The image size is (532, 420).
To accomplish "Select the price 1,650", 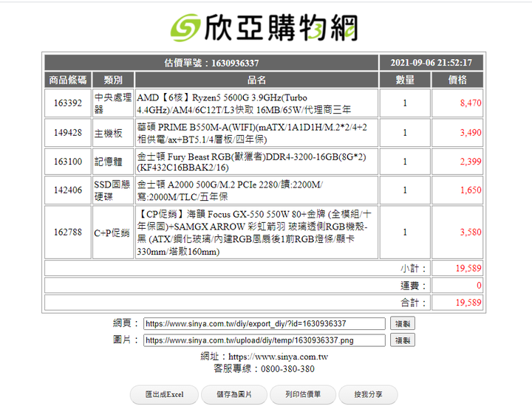I will (x=471, y=190).
